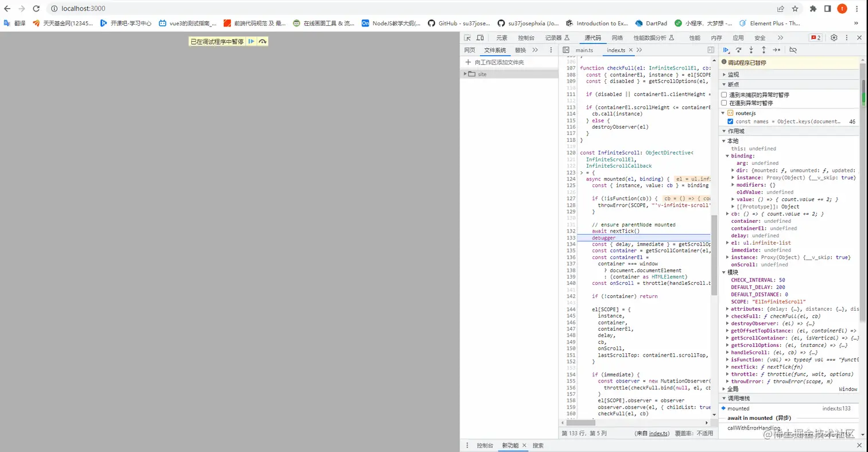Expand the dir property in scope
Screen dimensions: 868x452
coord(733,170)
